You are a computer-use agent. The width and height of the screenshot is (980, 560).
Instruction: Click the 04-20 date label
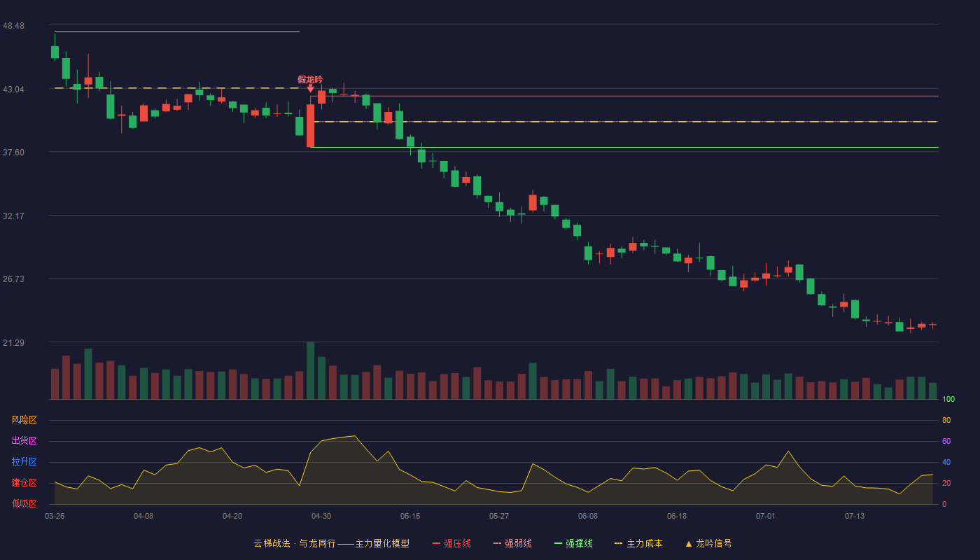point(232,516)
